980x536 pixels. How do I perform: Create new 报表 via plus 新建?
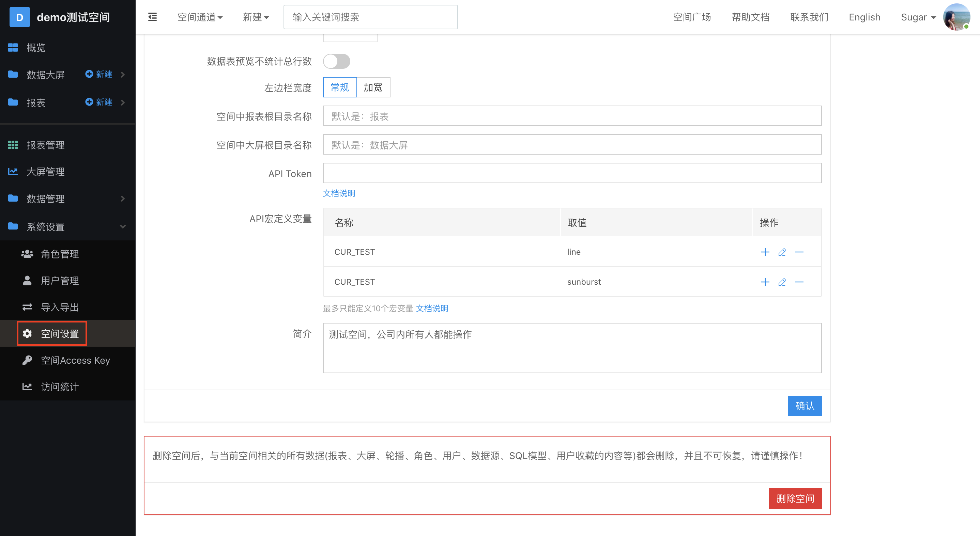[99, 102]
